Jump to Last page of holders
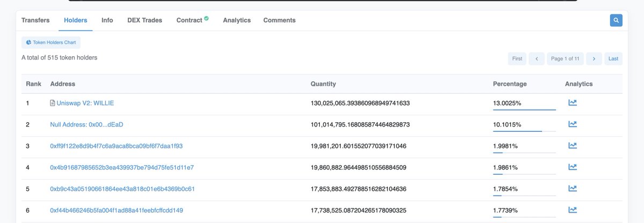This screenshot has height=223, width=644. click(x=613, y=59)
